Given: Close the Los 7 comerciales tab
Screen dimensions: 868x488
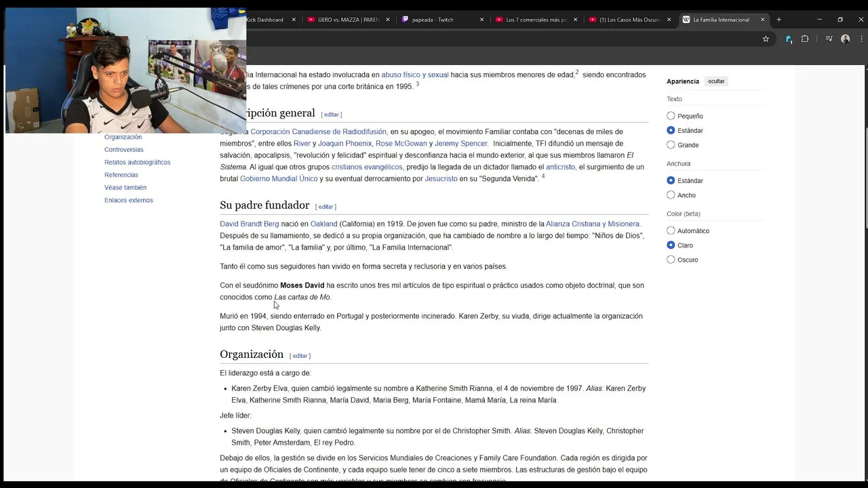Looking at the screenshot, I should click(575, 20).
